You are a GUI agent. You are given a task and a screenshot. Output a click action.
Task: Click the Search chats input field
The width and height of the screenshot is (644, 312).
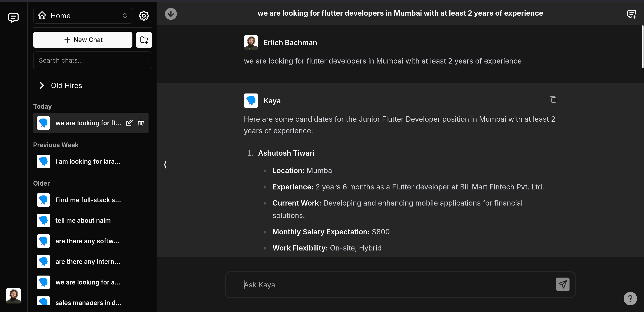point(92,61)
